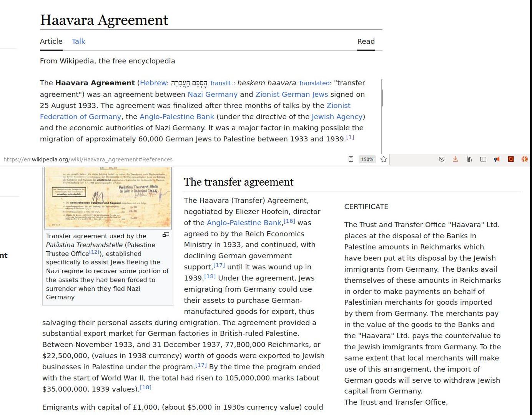Open the Zionist German Jews link

pyautogui.click(x=292, y=95)
